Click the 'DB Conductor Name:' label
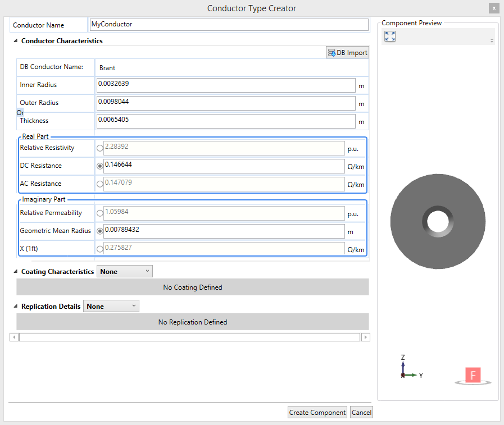This screenshot has height=425, width=504. [x=52, y=66]
